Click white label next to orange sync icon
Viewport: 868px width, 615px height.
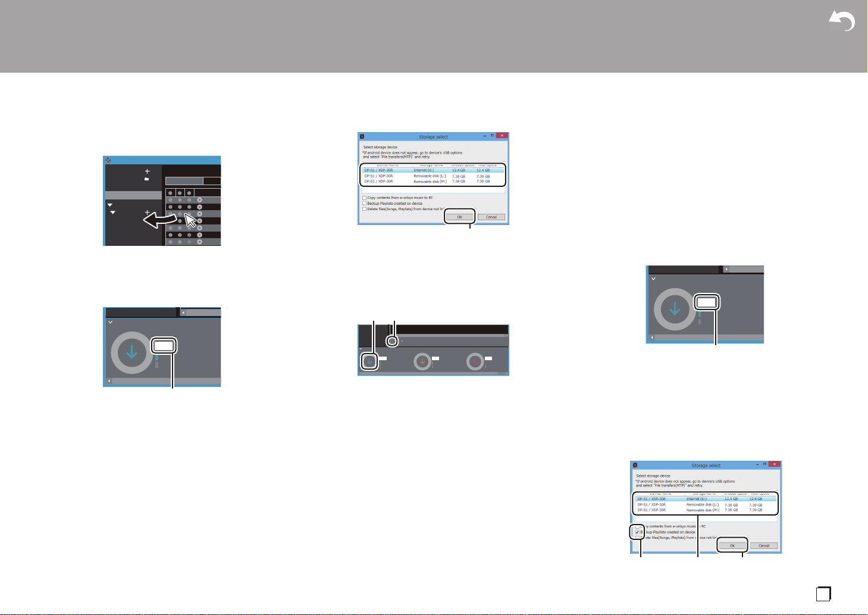[435, 358]
